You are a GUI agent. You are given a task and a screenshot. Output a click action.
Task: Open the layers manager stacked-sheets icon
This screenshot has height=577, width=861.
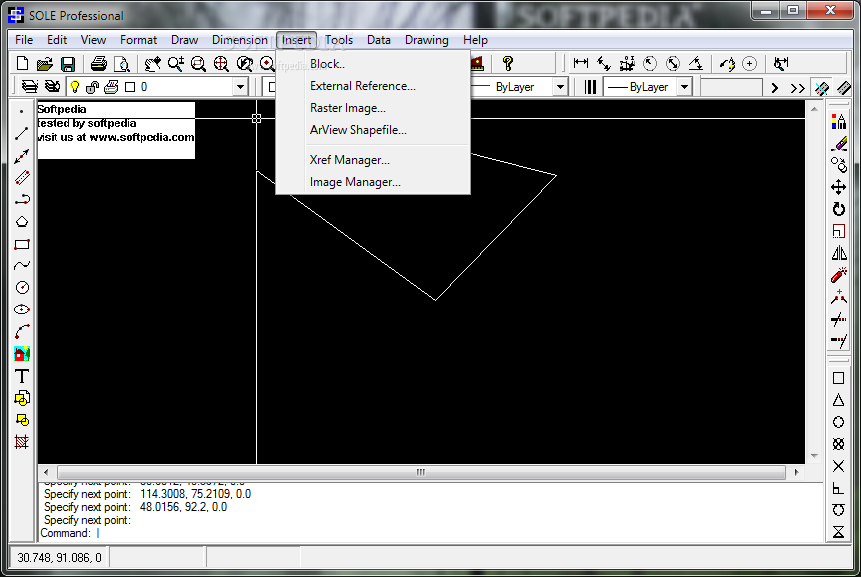30,87
